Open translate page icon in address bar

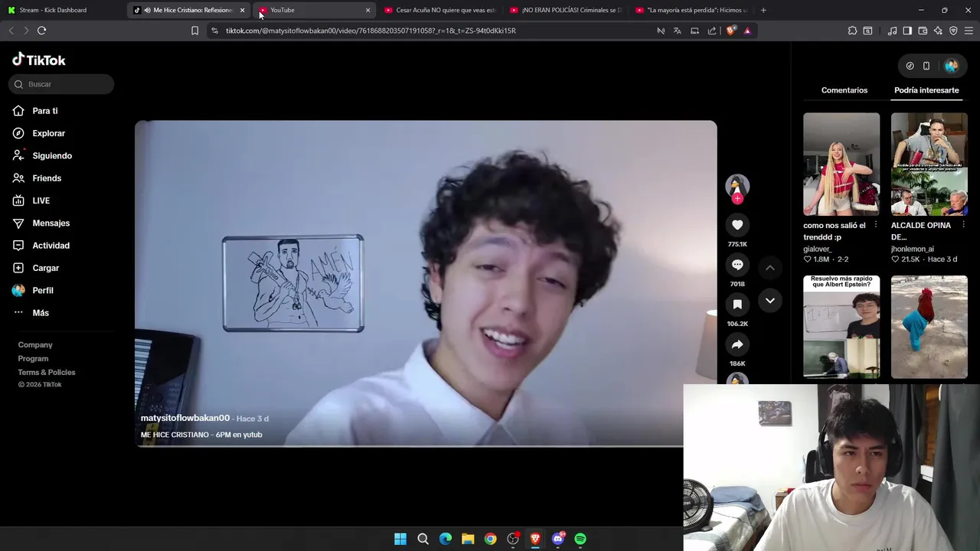677,31
